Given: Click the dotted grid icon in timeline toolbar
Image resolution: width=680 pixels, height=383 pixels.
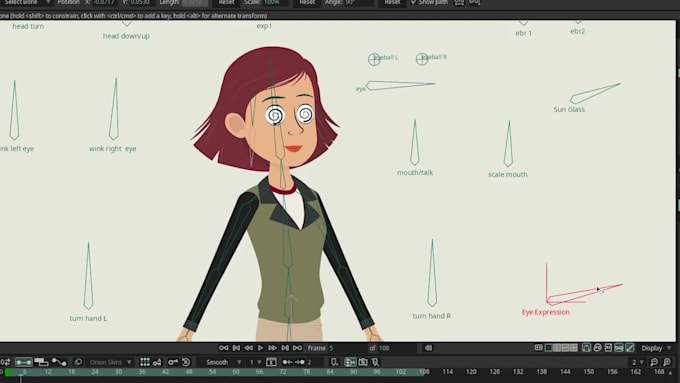Looking at the screenshot, I should pos(145,362).
